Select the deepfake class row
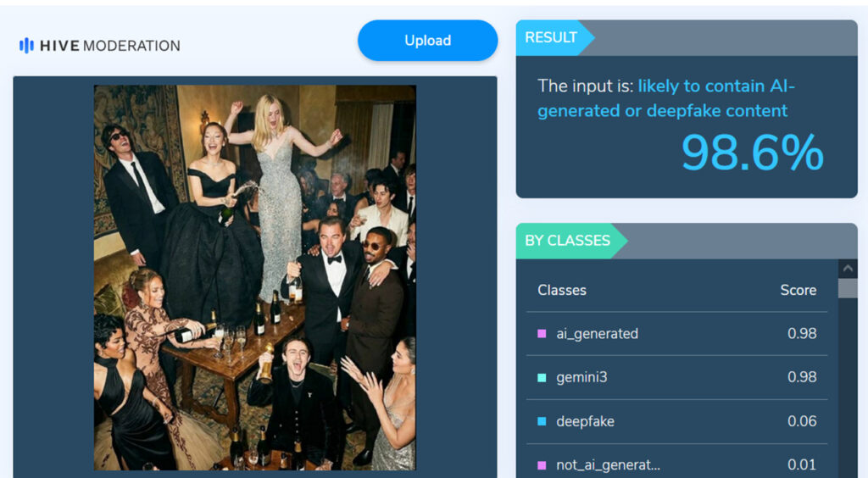Viewport: 868px width, 478px height. pos(676,421)
